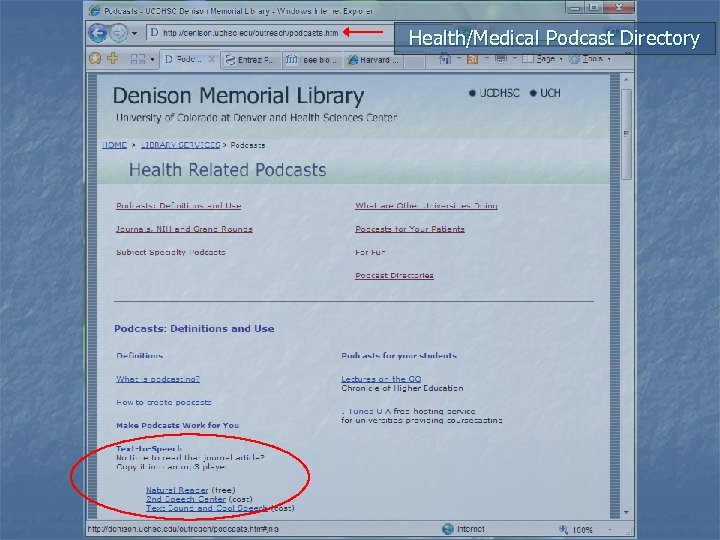Switch to the tab with library icon
The height and width of the screenshot is (540, 720).
311,60
